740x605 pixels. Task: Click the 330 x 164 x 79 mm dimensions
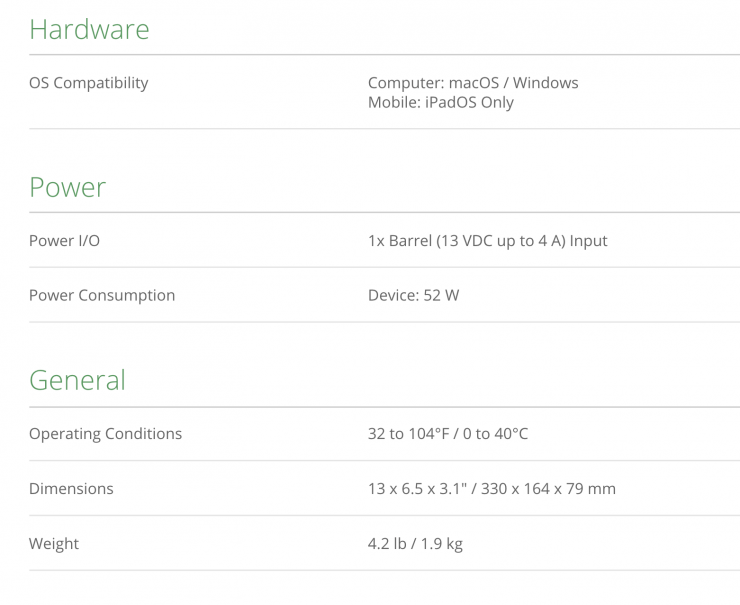(548, 489)
